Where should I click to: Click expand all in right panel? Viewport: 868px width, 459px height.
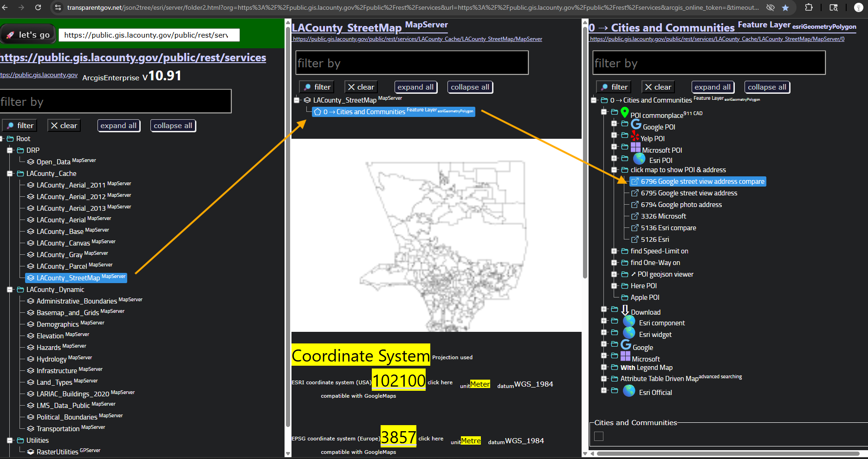tap(713, 87)
